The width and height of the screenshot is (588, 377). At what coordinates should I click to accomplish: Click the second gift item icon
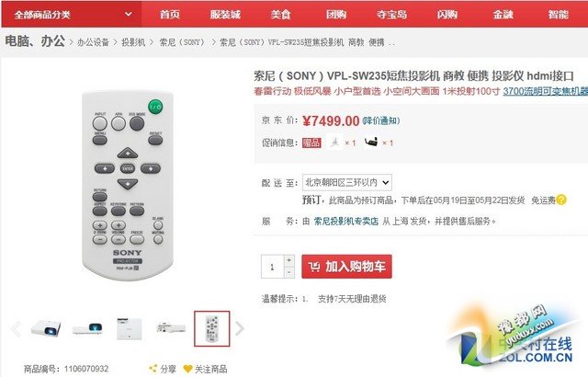[x=371, y=143]
